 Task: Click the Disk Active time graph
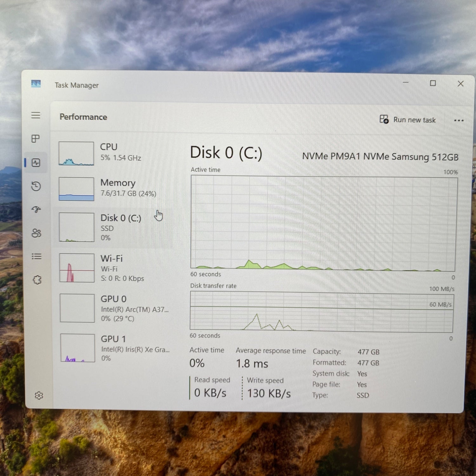coord(323,223)
